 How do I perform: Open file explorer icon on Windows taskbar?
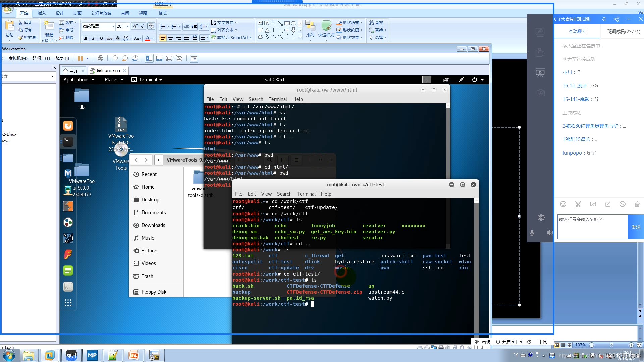29,355
